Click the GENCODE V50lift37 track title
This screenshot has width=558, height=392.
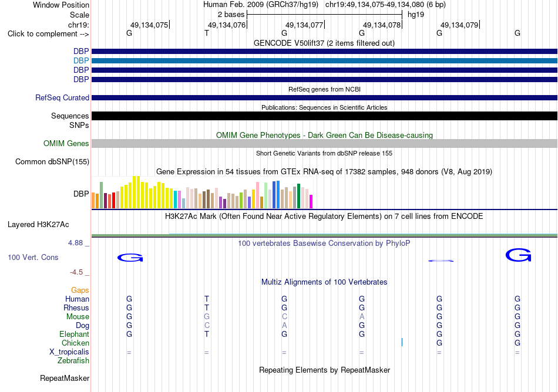(324, 43)
